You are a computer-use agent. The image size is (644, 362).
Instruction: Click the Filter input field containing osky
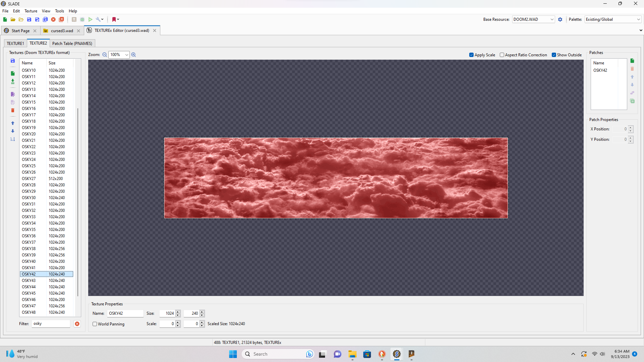(51, 324)
